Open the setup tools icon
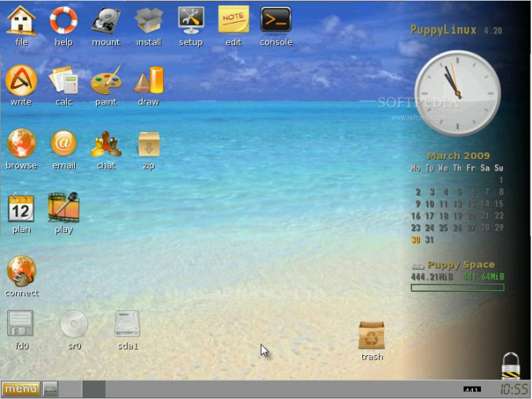The width and height of the screenshot is (532, 399). pos(191,20)
